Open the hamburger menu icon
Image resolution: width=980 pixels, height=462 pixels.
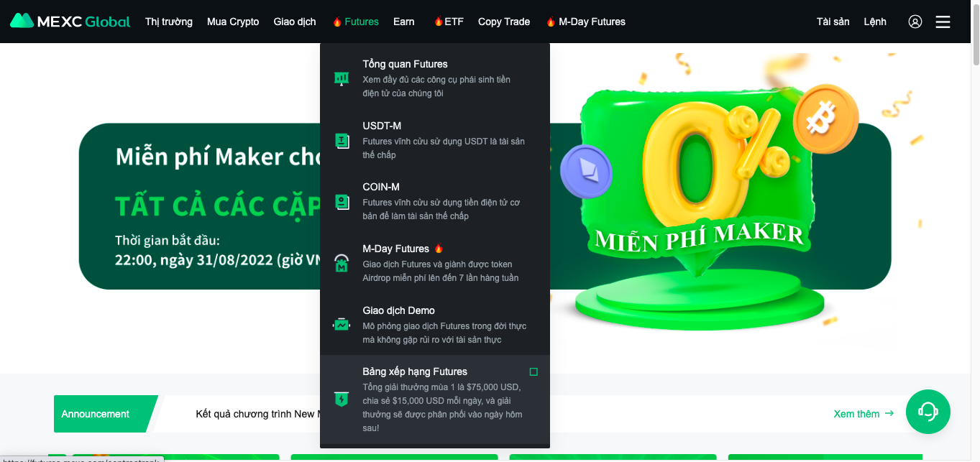click(943, 22)
